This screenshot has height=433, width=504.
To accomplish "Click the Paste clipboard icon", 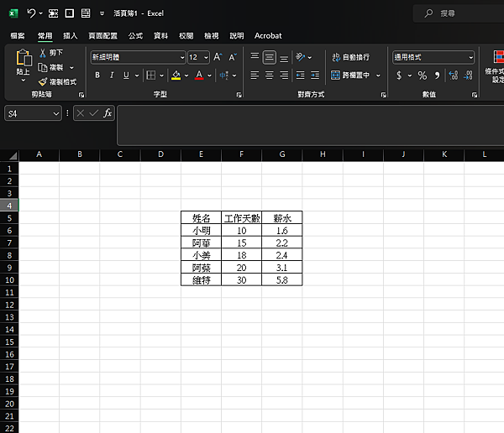I will tap(24, 58).
